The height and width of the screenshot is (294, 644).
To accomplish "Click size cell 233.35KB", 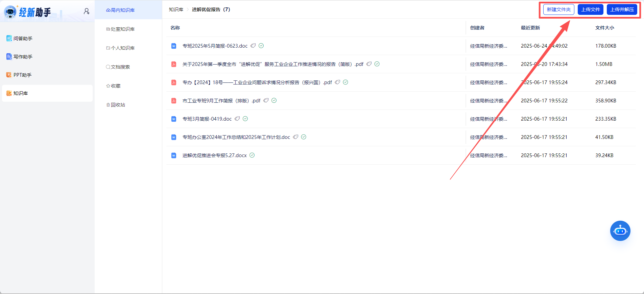I will (x=606, y=119).
